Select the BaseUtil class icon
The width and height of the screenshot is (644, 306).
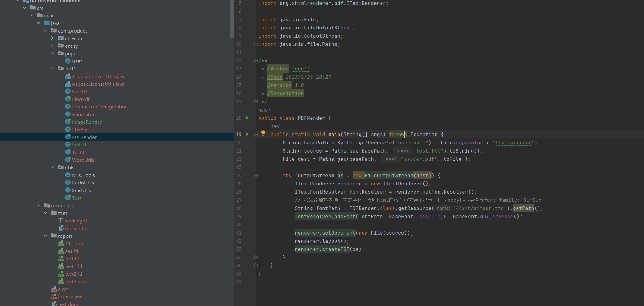point(68,91)
